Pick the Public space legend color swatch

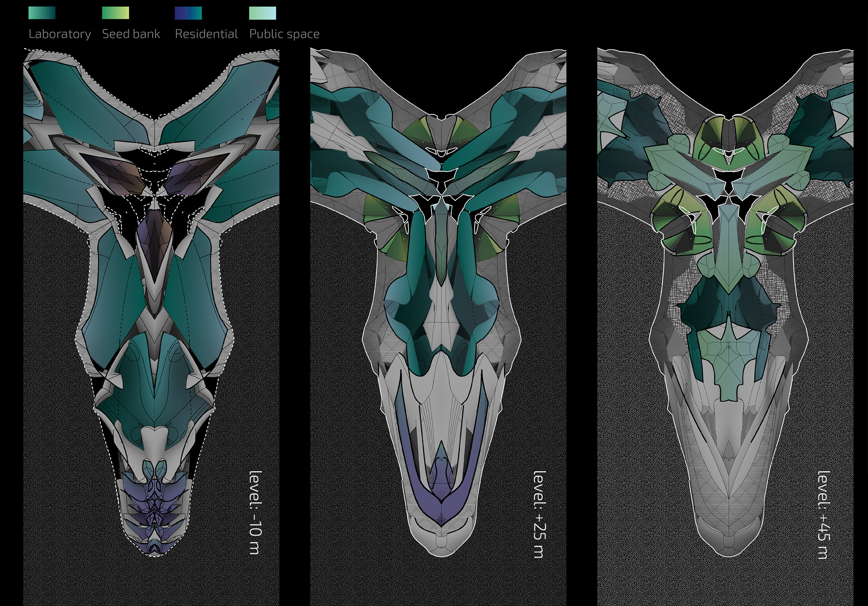[263, 13]
